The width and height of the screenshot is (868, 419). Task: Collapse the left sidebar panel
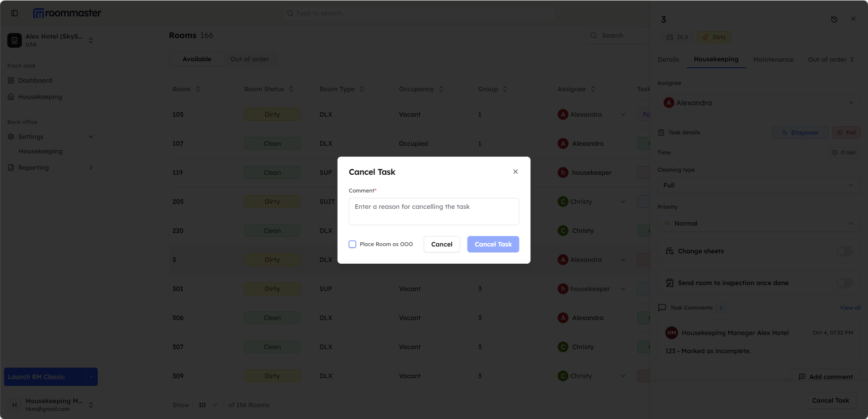[15, 13]
